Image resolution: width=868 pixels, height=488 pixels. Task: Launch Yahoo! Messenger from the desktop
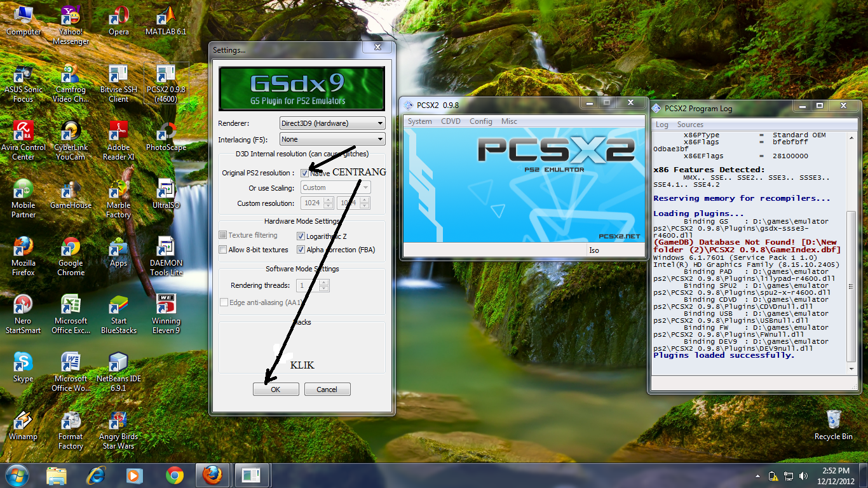point(71,25)
